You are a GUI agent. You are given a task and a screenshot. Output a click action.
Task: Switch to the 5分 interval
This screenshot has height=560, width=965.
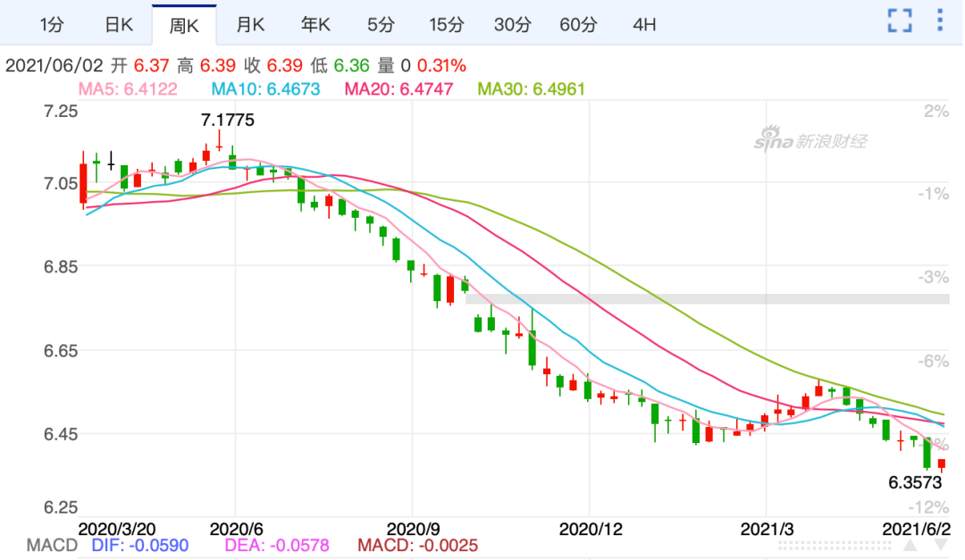(381, 24)
